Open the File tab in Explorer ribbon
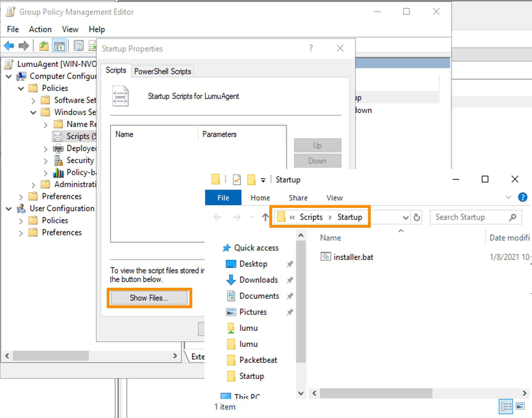This screenshot has width=532, height=418. 223,198
